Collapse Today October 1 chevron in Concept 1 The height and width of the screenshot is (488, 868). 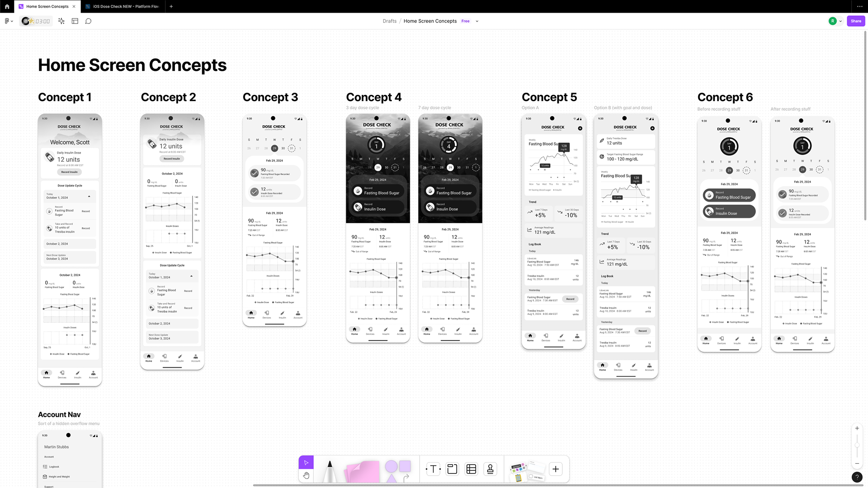click(89, 196)
